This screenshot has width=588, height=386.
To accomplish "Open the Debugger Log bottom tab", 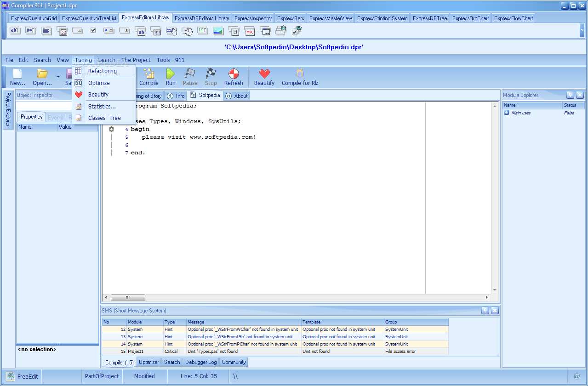I will point(201,362).
